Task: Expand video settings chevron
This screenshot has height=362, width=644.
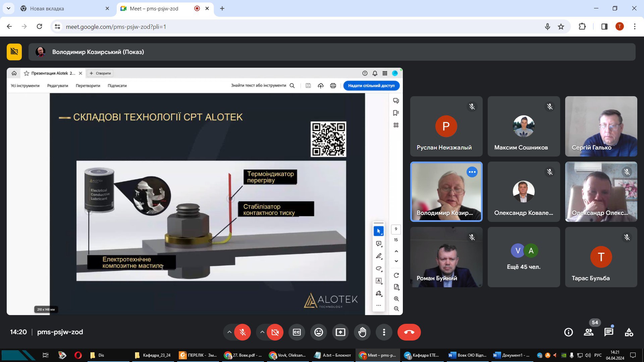Action: point(262,332)
